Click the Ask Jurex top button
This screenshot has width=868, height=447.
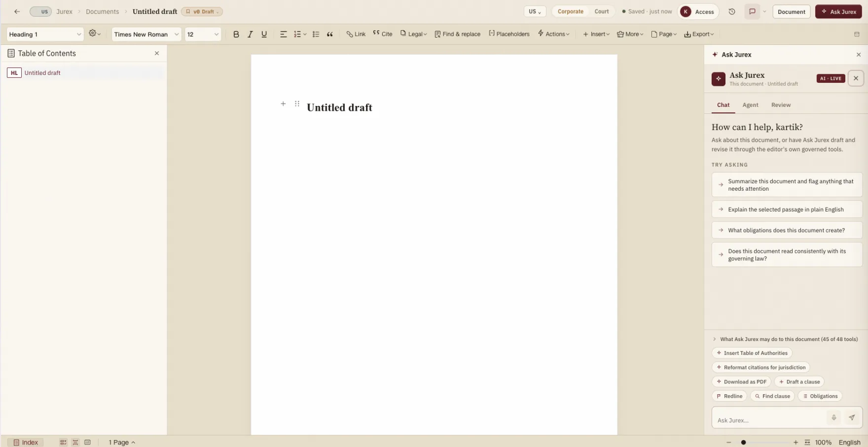click(838, 11)
